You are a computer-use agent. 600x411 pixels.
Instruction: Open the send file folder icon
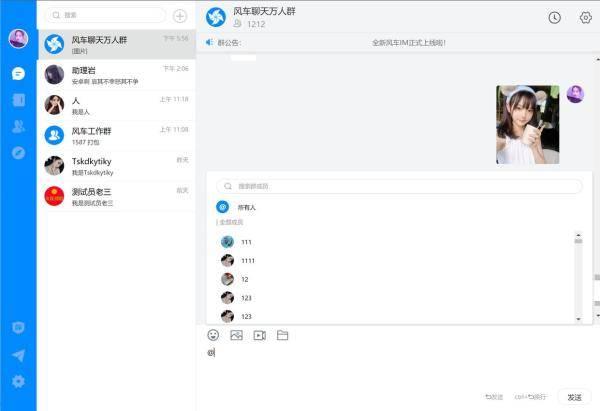pos(283,335)
